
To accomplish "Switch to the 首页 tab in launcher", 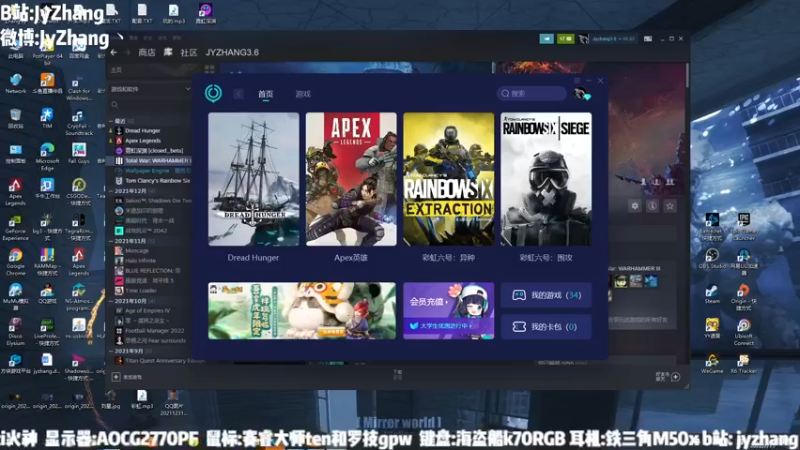I will [x=265, y=94].
